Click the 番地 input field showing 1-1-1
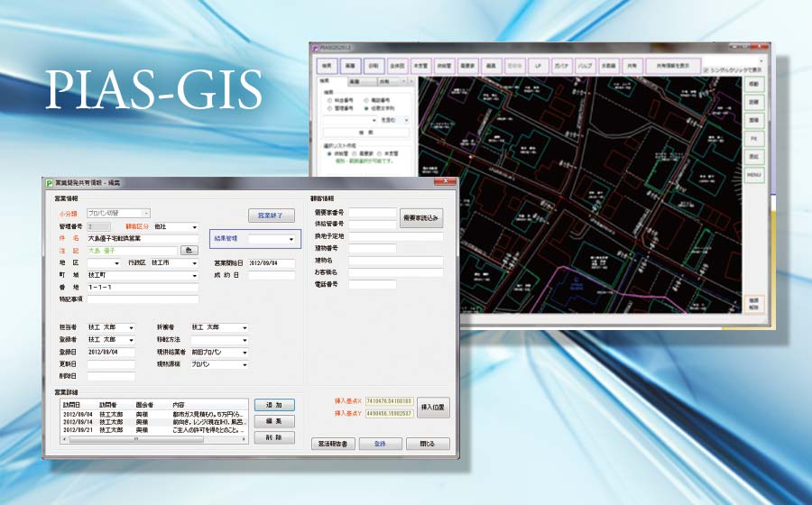 coord(143,287)
